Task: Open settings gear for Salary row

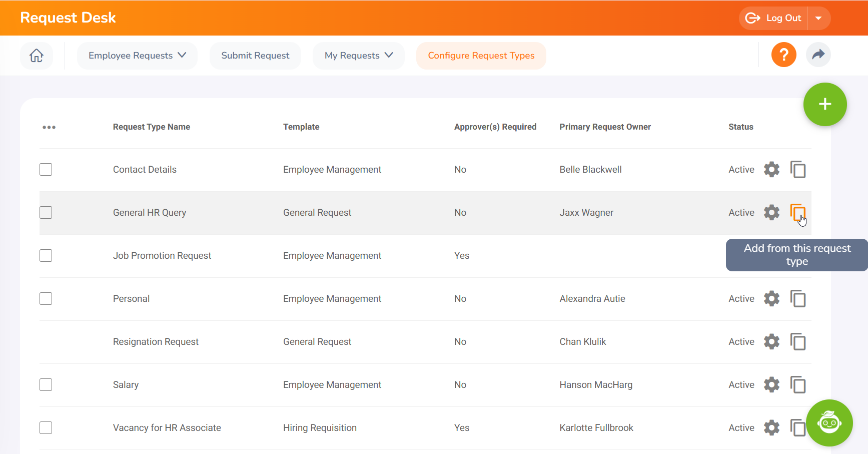Action: pos(771,385)
